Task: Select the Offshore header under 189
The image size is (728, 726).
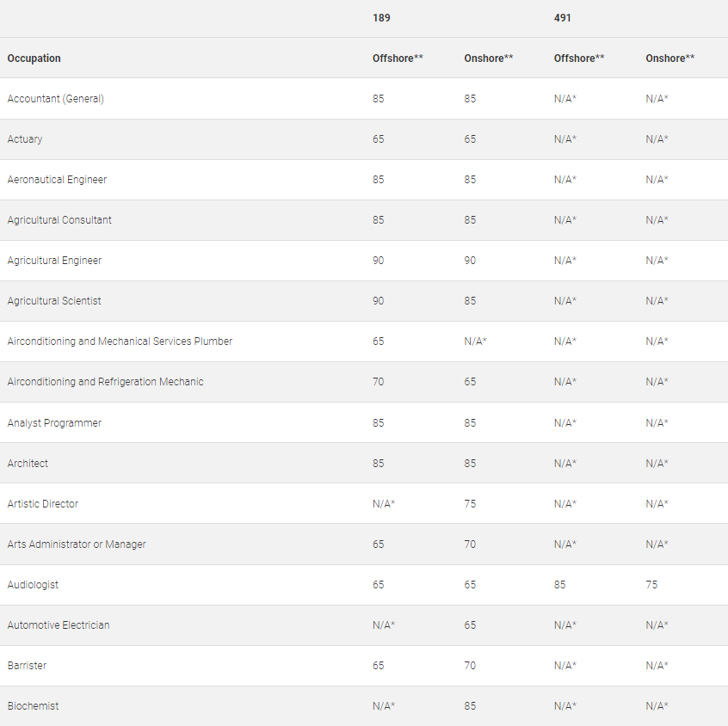Action: (x=398, y=58)
